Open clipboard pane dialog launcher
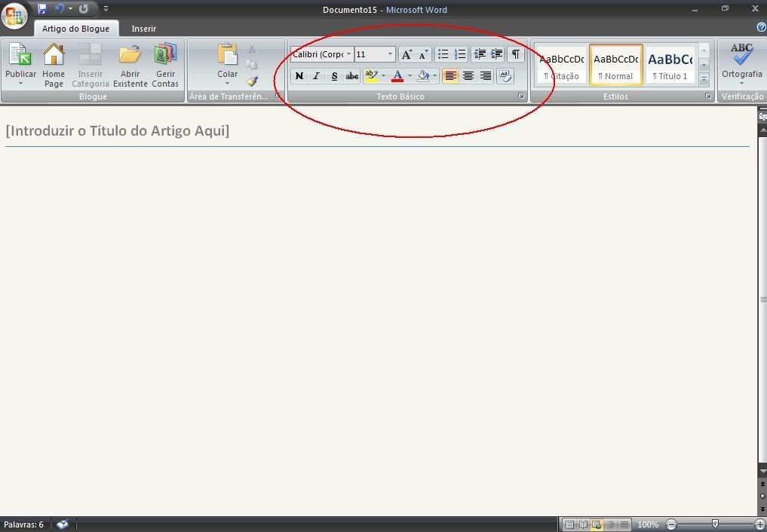Viewport: 767px width, 532px height. pyautogui.click(x=278, y=96)
